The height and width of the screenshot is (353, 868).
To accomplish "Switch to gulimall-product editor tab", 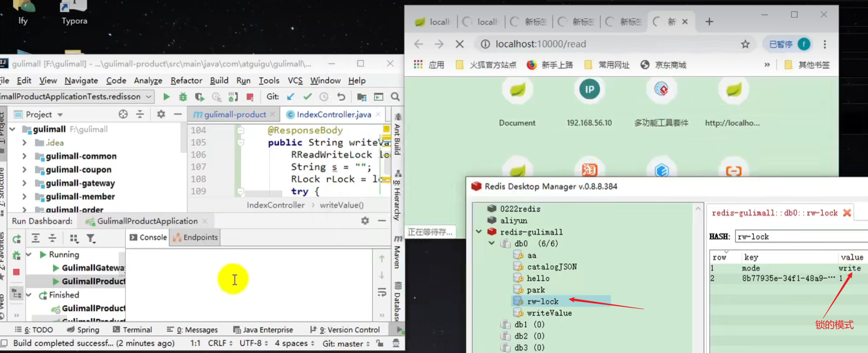I will (x=235, y=114).
